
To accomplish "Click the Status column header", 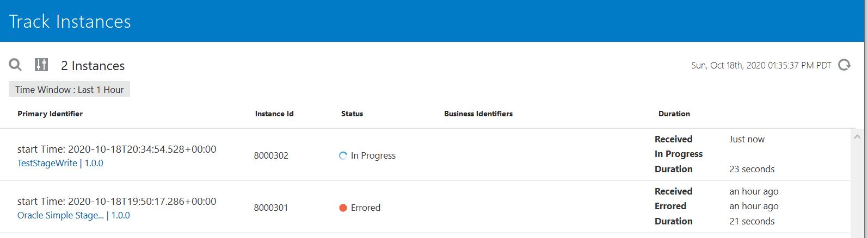I will [352, 114].
